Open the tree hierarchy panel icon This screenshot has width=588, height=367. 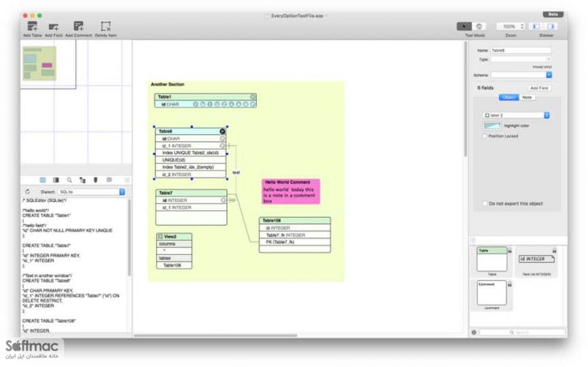82,180
